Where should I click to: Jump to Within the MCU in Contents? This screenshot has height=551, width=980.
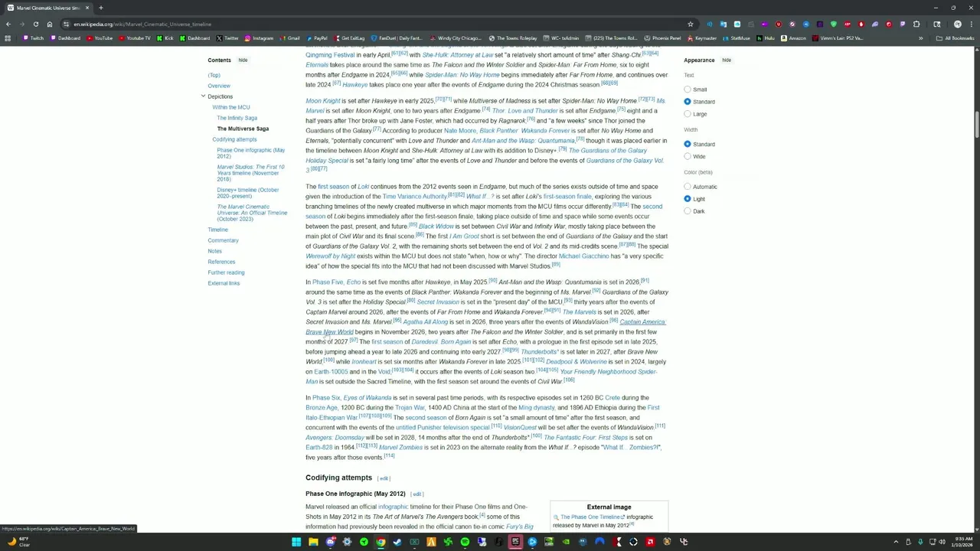(x=231, y=107)
